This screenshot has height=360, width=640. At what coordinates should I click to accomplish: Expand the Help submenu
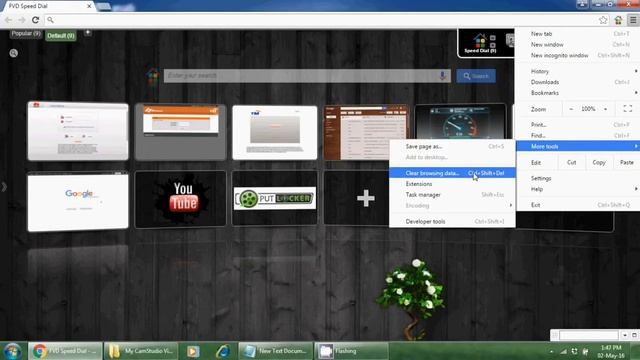tap(578, 189)
